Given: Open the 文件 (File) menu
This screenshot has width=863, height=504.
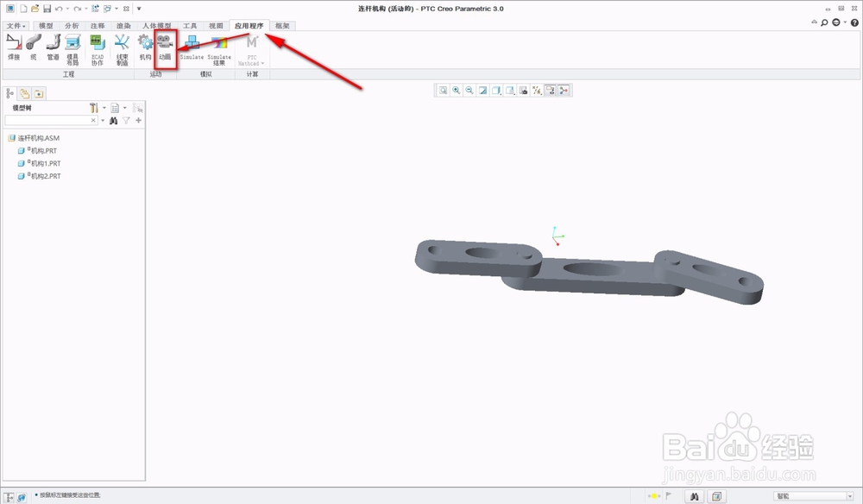Looking at the screenshot, I should 16,26.
